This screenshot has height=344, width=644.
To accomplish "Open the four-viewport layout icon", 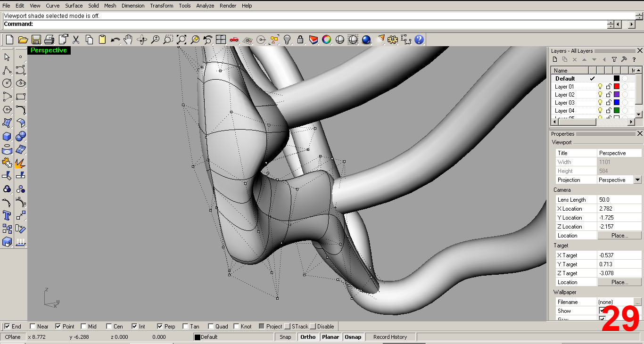I will (221, 40).
